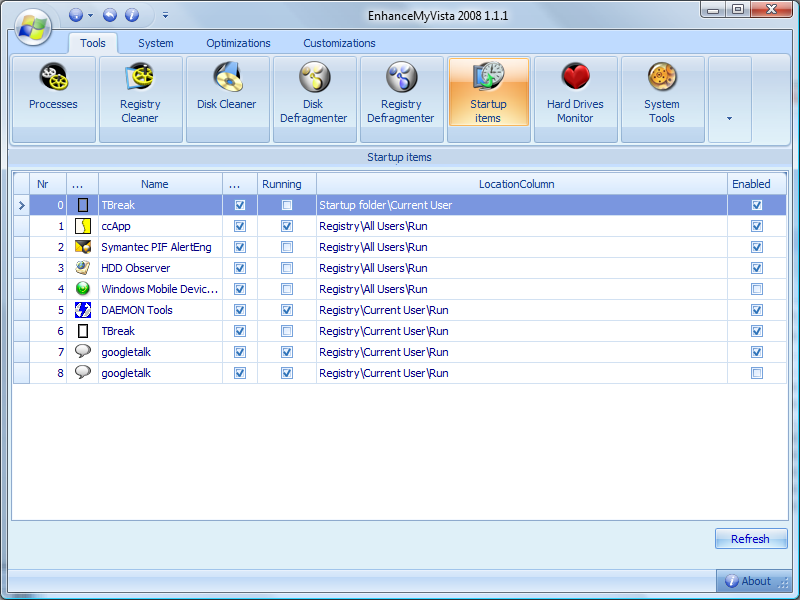The image size is (800, 600).
Task: Click Registry\All Users\Run location for ccApp
Action: tap(522, 226)
